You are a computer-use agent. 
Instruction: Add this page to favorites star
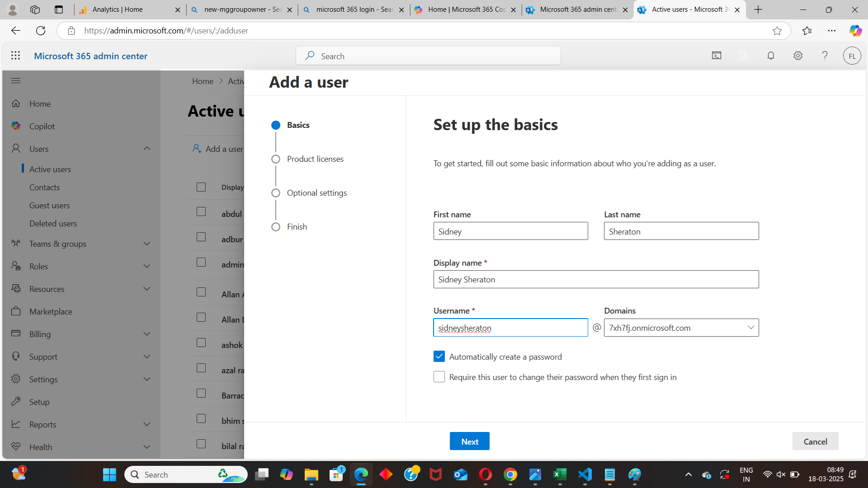[777, 31]
